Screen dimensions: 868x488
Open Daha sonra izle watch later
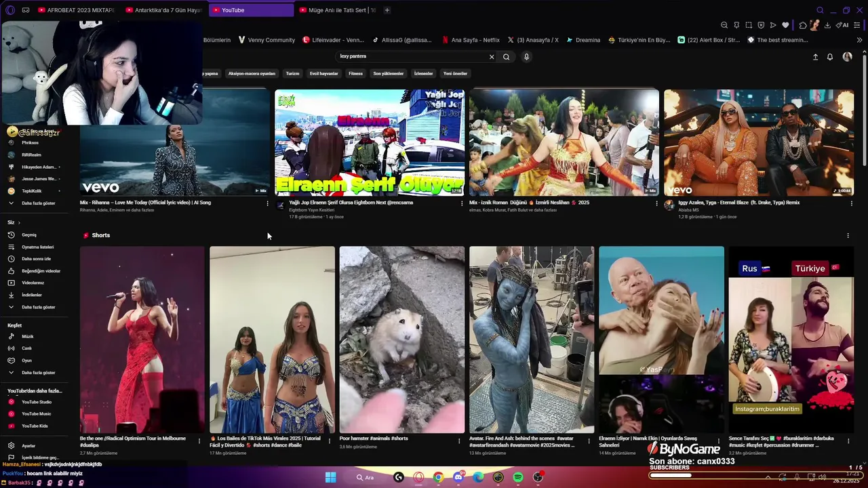[36, 259]
